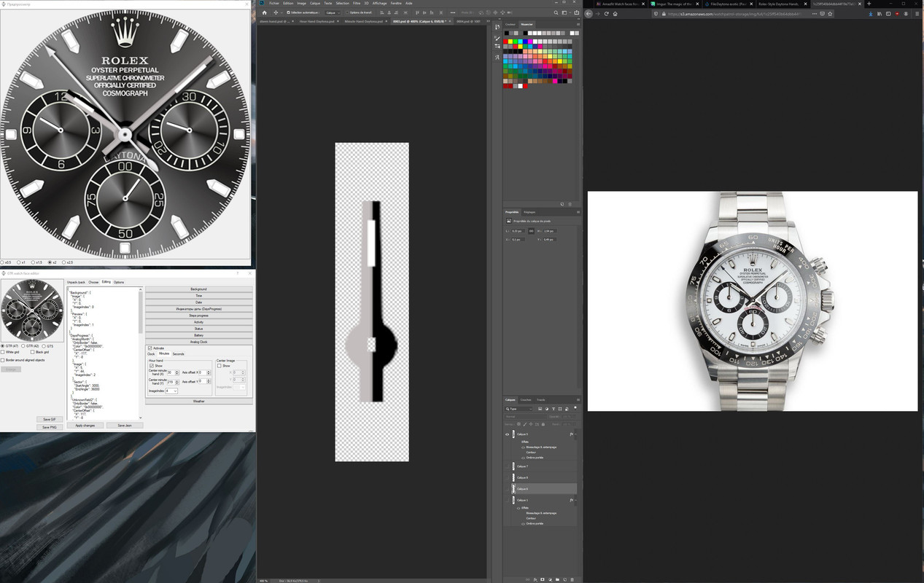
Task: Click the Save PNG button
Action: tap(50, 427)
